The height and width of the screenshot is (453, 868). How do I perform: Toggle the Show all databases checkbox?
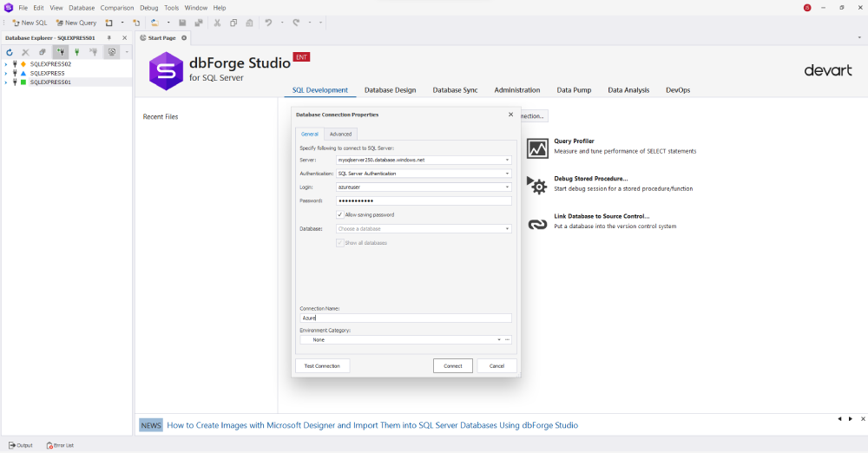(x=340, y=243)
